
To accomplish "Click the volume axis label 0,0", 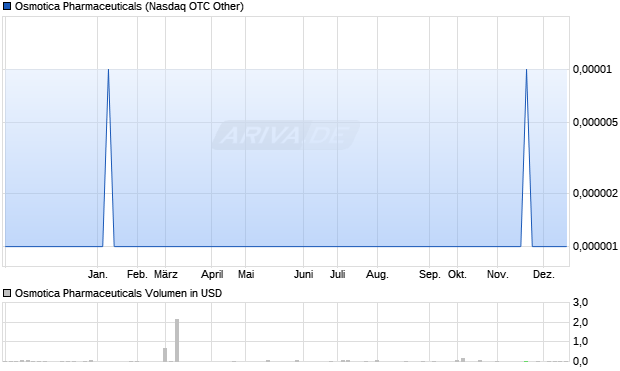I will [x=580, y=361].
